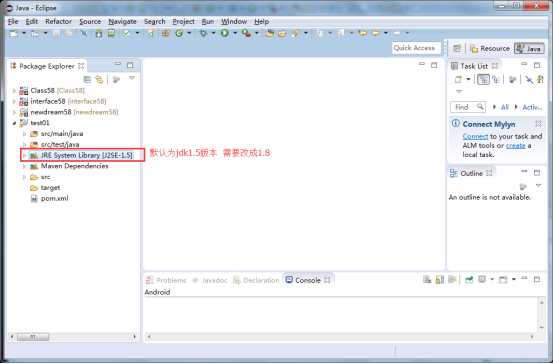
Task: Click the Activate task link
Action: coord(532,107)
